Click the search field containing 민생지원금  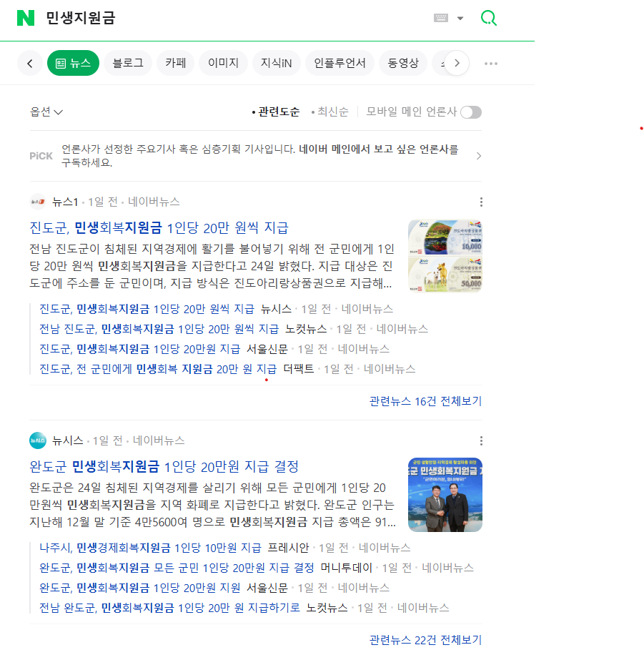(234, 18)
